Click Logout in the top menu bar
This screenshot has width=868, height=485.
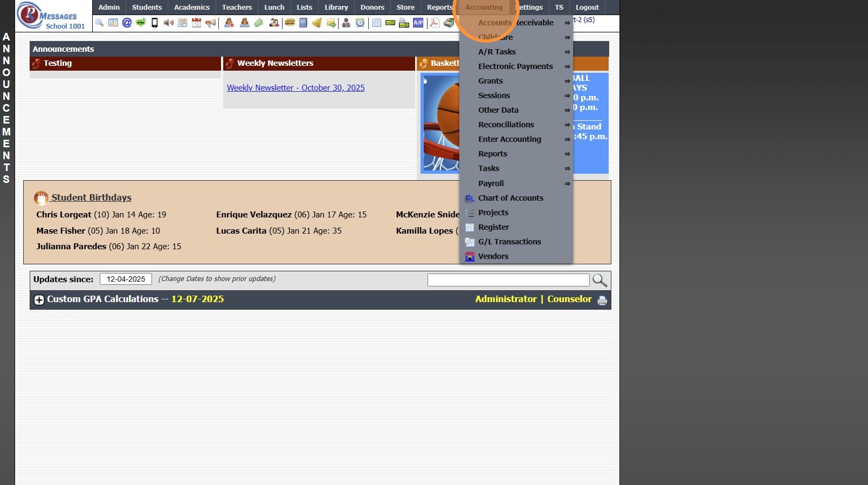(587, 8)
